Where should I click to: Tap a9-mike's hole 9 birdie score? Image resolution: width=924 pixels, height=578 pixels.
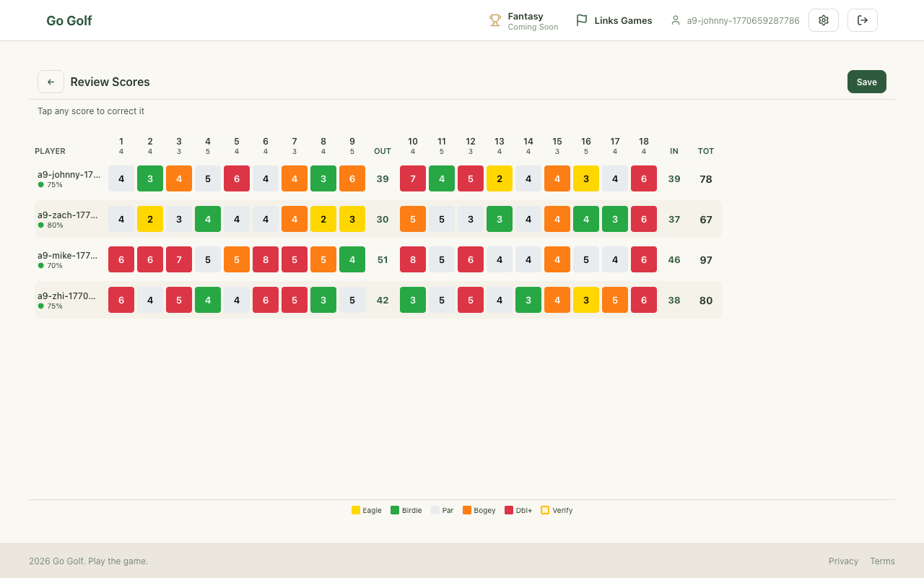tap(352, 259)
